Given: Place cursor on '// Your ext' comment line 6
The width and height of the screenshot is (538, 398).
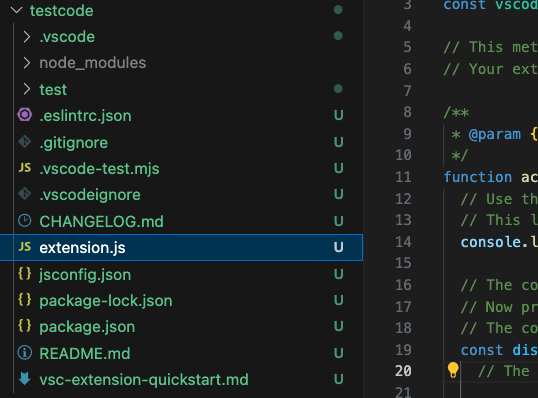Looking at the screenshot, I should 491,69.
